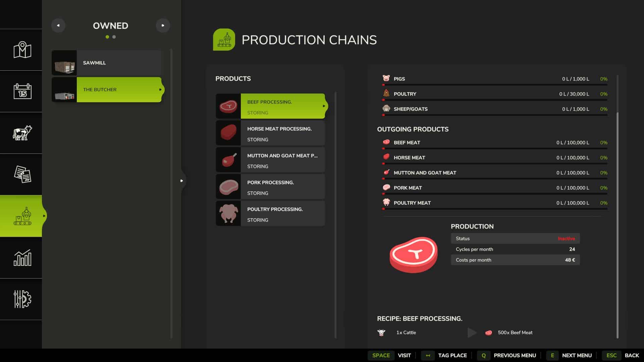The image size is (644, 362).
Task: Click the Production Chains header icon
Action: coord(224,40)
